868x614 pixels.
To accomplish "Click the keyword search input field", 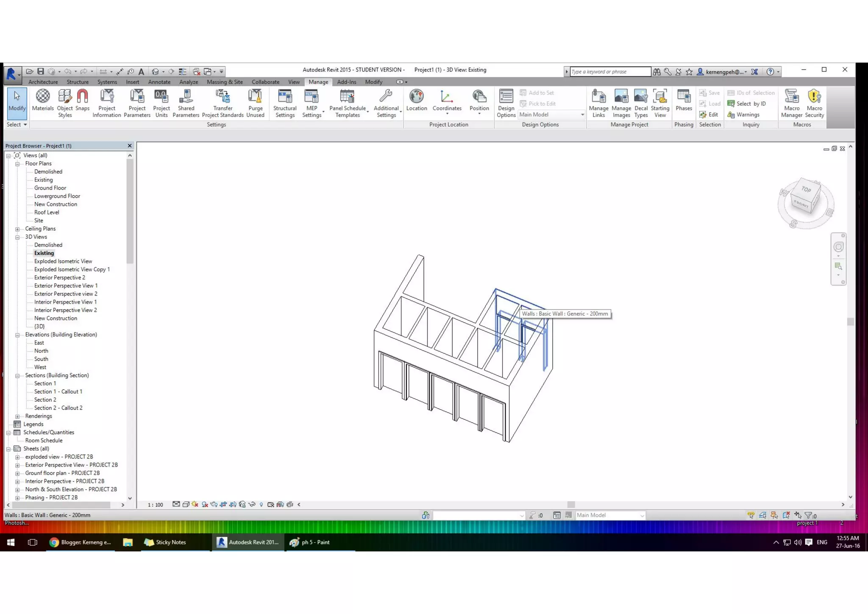I will tap(609, 72).
